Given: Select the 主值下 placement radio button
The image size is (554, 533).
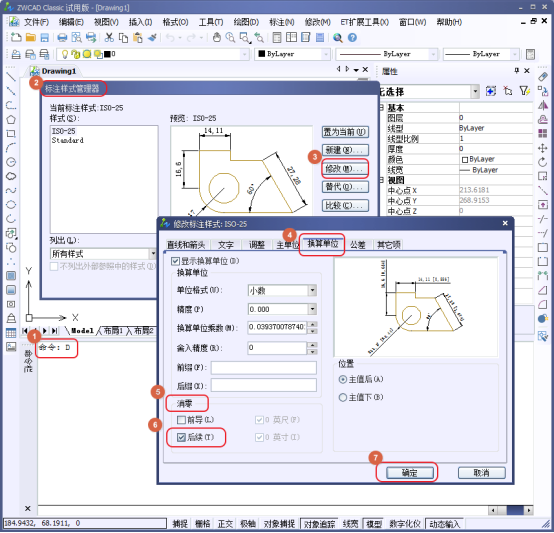Looking at the screenshot, I should pos(342,398).
